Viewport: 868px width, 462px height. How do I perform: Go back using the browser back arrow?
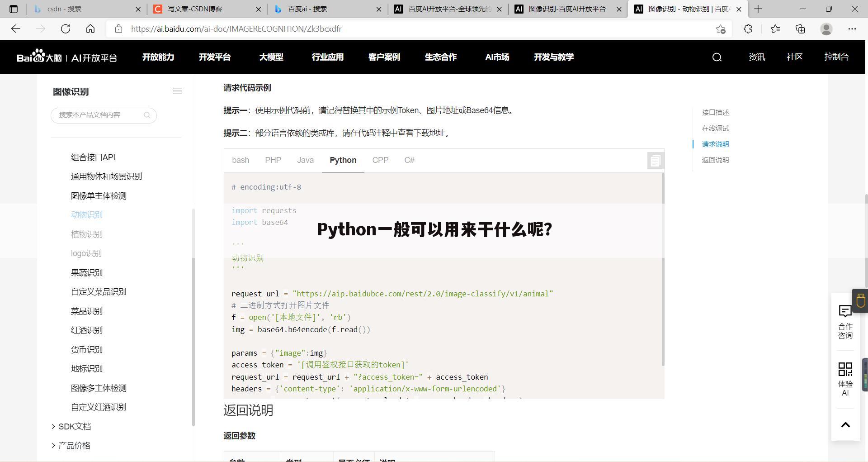point(16,29)
